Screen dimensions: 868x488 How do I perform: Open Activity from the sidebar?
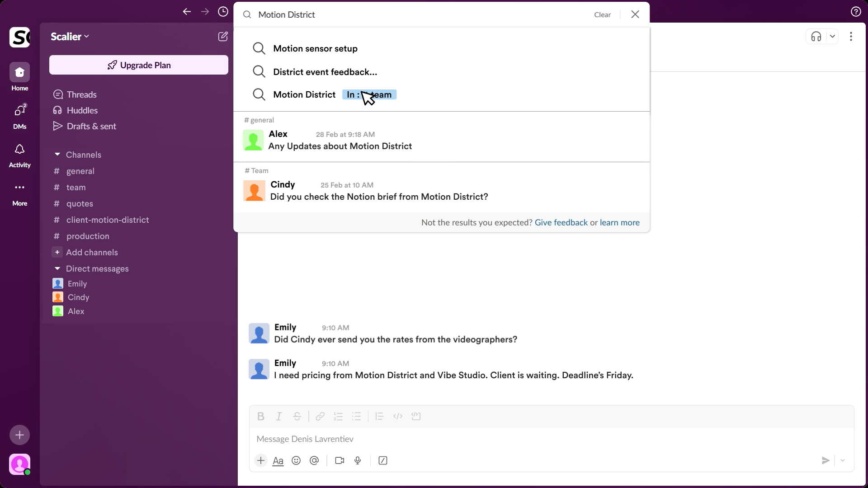(19, 155)
